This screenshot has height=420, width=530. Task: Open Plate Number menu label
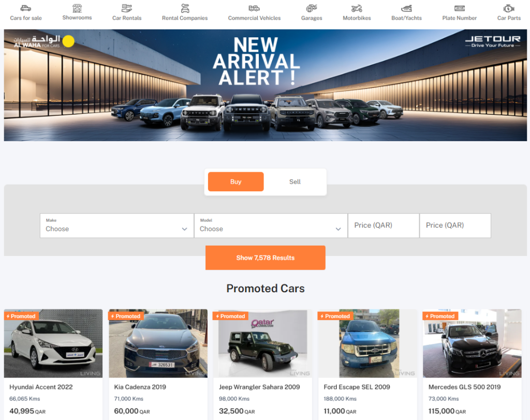(460, 18)
